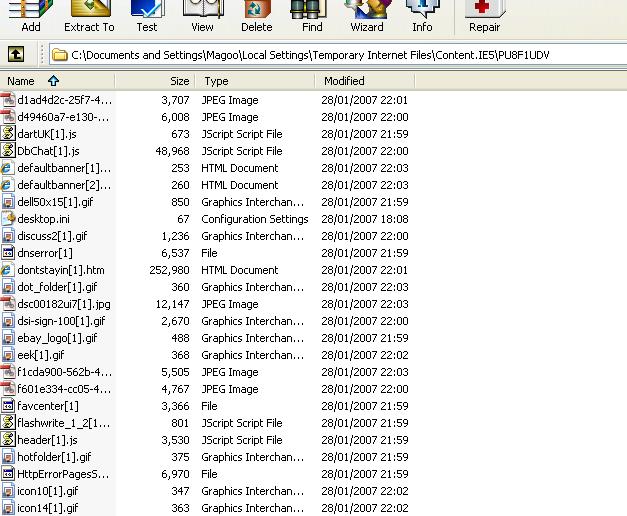Viewport: 627px width, 516px height.
Task: Select the desktop.ini file
Action: (43, 219)
